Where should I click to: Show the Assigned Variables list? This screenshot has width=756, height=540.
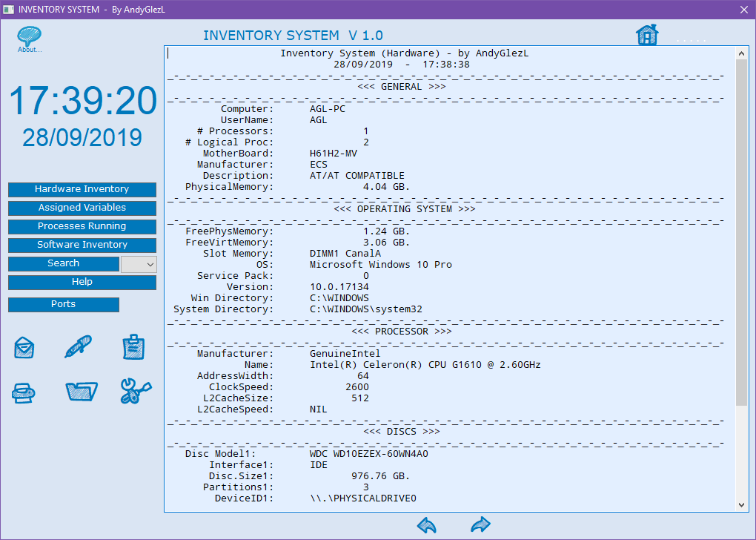click(82, 208)
